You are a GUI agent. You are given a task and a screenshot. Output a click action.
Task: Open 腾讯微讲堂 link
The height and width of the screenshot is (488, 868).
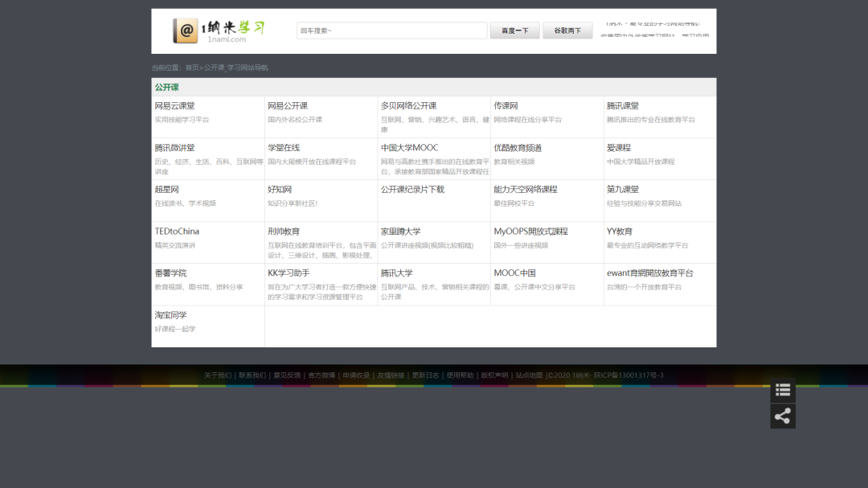(174, 148)
